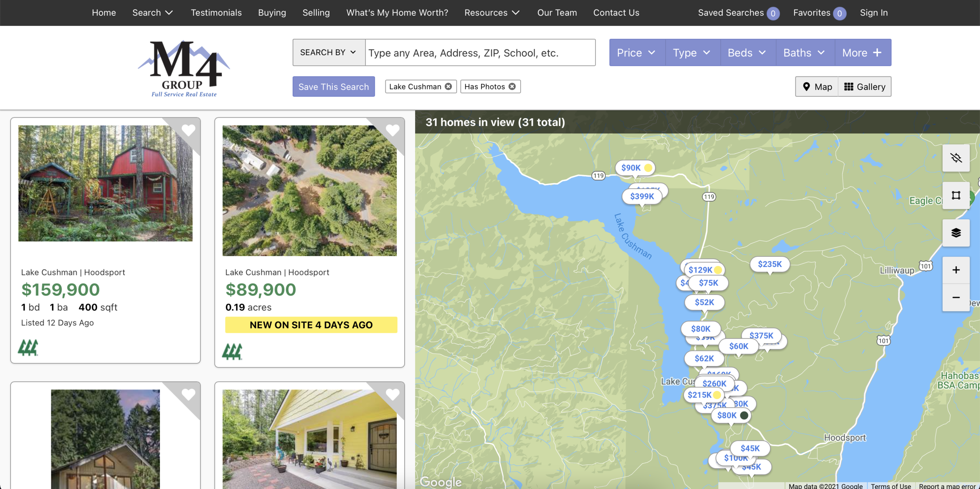Click the area search input field

(x=480, y=53)
